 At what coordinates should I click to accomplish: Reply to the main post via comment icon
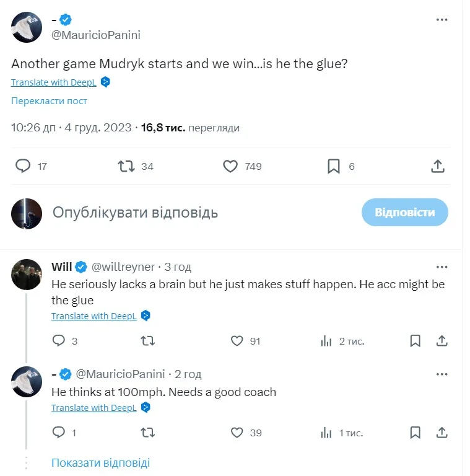pyautogui.click(x=23, y=166)
